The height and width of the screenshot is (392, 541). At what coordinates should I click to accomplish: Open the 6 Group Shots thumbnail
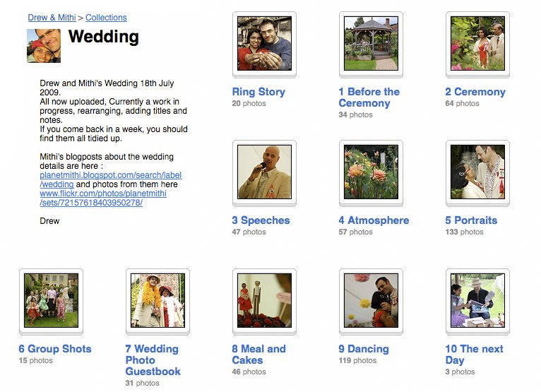[51, 300]
